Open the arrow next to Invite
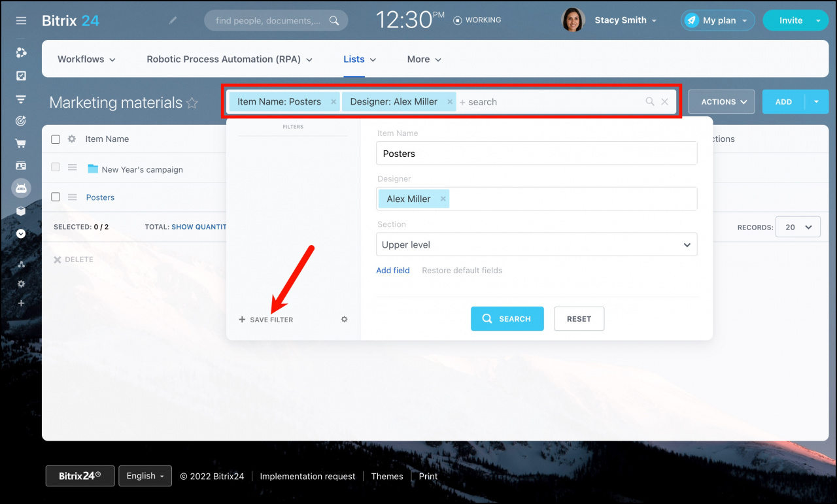 pyautogui.click(x=819, y=20)
